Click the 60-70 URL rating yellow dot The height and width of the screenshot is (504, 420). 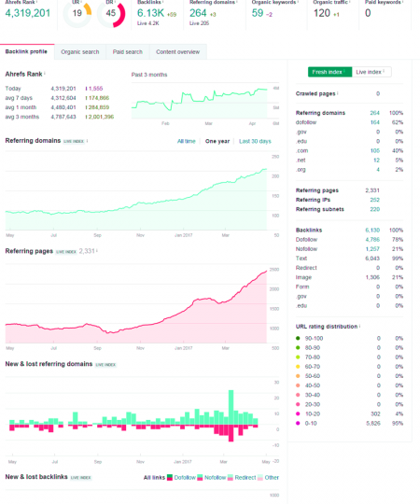pos(298,367)
